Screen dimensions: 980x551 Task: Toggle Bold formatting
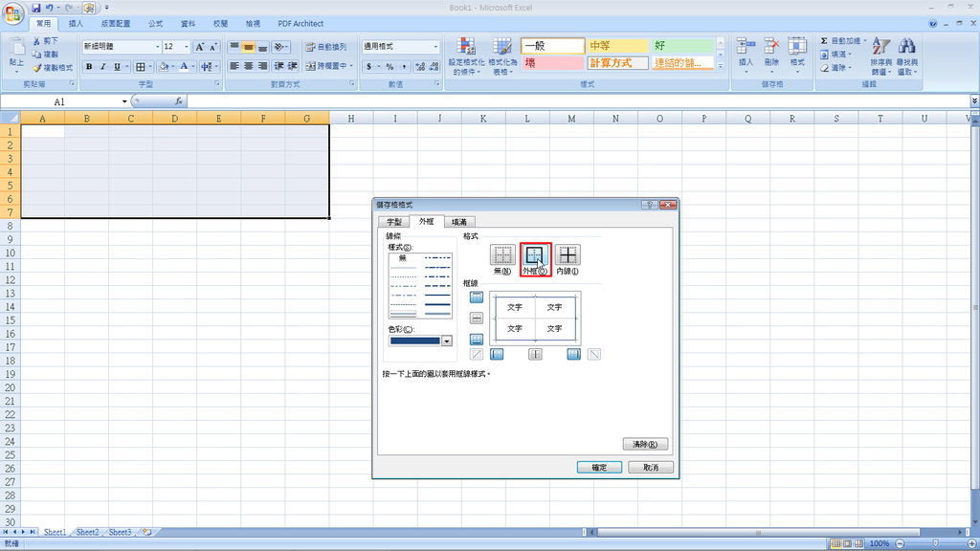89,66
